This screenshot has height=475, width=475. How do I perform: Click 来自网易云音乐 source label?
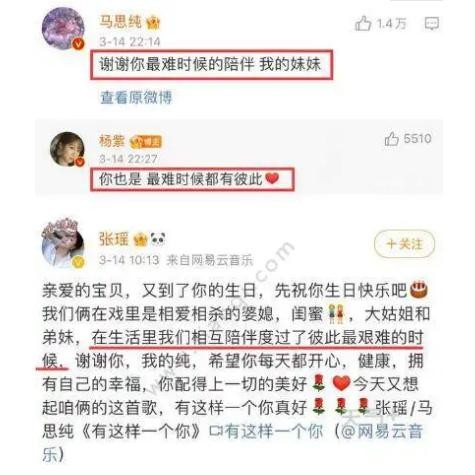tap(210, 260)
